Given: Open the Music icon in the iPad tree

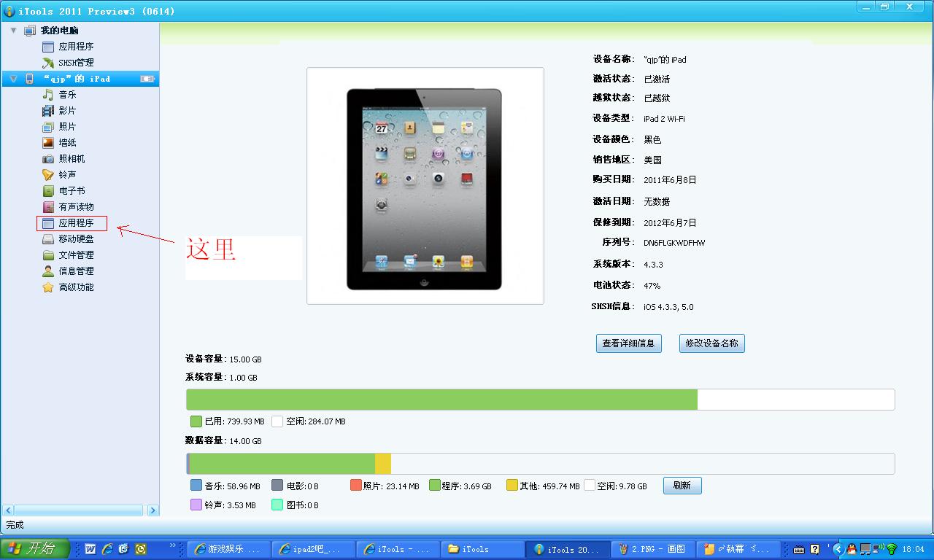Looking at the screenshot, I should pos(48,95).
